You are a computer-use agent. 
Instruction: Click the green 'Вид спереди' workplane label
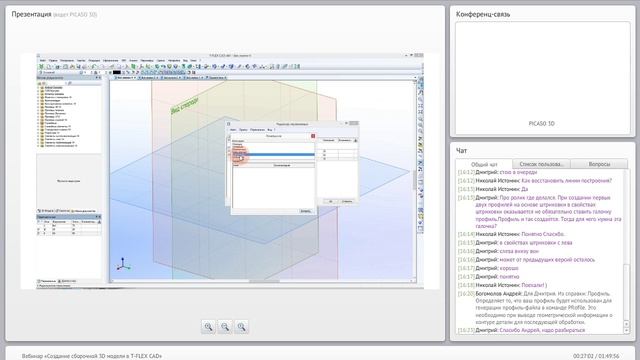[x=185, y=105]
